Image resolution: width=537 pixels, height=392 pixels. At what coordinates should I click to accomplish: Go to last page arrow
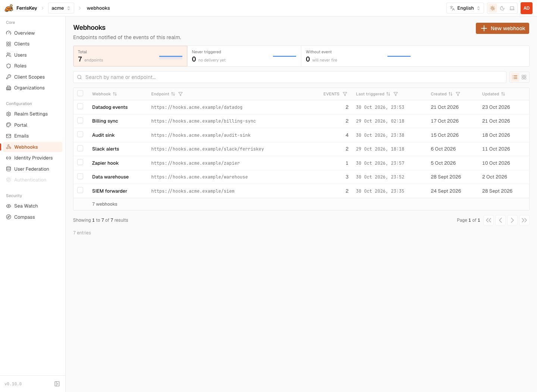coord(524,220)
